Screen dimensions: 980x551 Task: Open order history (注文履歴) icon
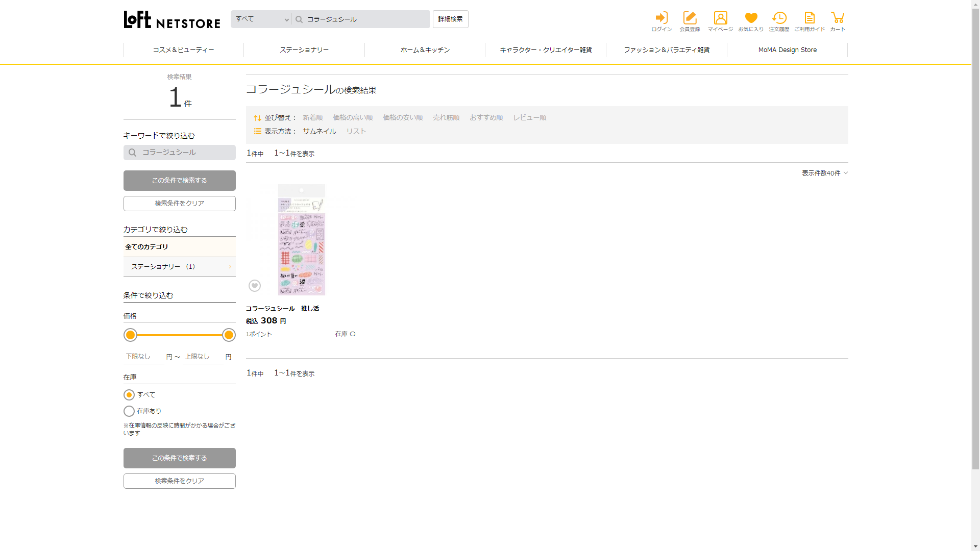pos(779,21)
